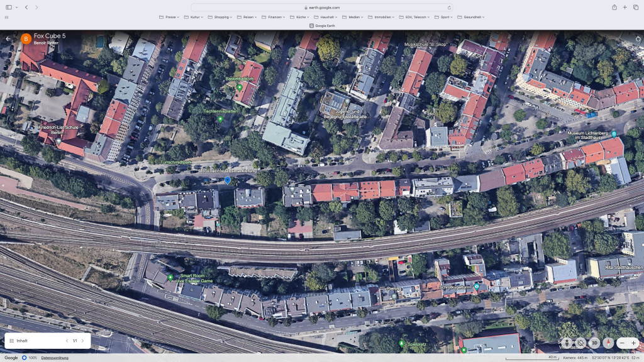Show the Safari sidebar

coord(9,8)
